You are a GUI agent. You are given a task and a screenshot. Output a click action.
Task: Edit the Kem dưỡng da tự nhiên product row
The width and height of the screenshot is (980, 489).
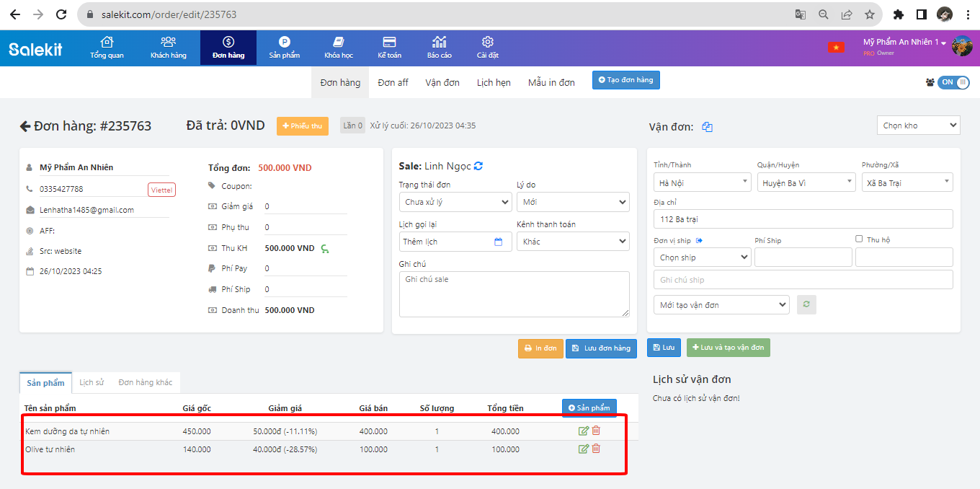click(584, 431)
